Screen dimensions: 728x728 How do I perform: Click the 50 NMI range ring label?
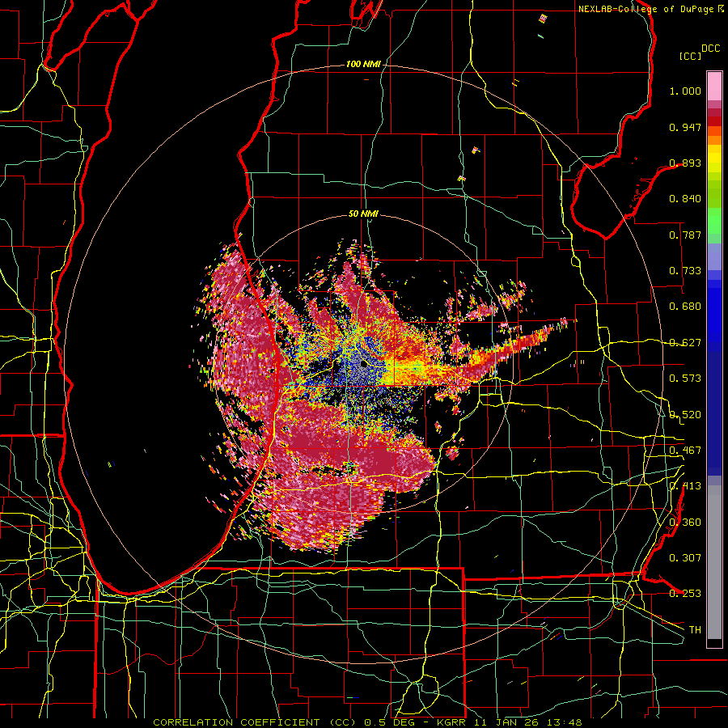[x=363, y=214]
